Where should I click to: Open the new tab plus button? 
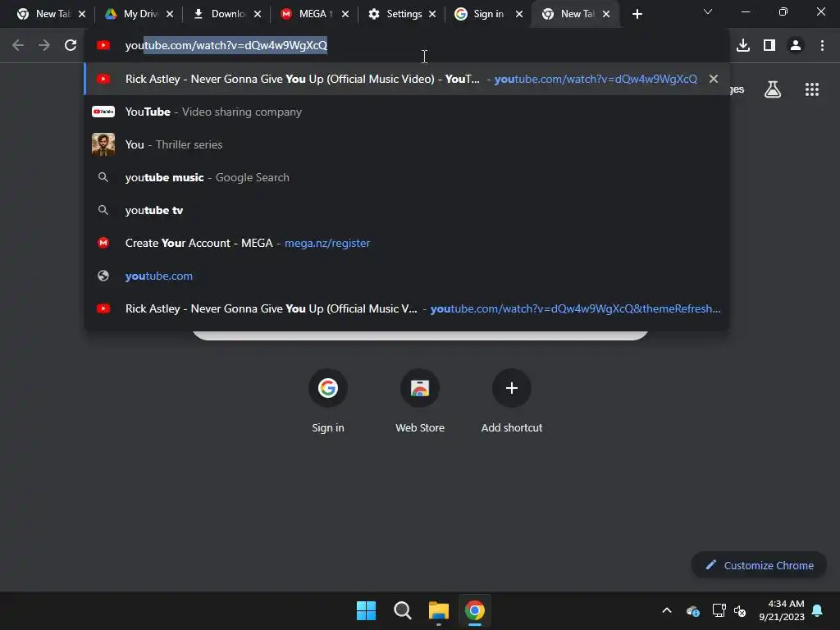coord(637,15)
